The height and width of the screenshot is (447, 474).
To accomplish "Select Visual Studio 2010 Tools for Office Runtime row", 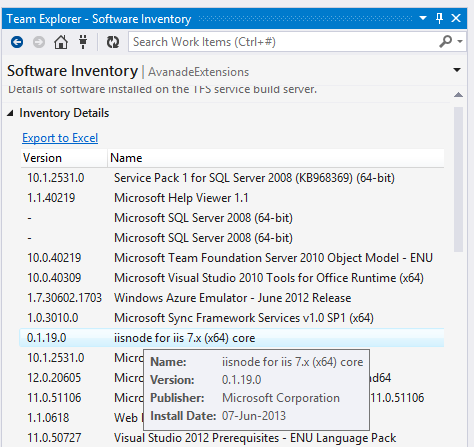I will pos(232,278).
